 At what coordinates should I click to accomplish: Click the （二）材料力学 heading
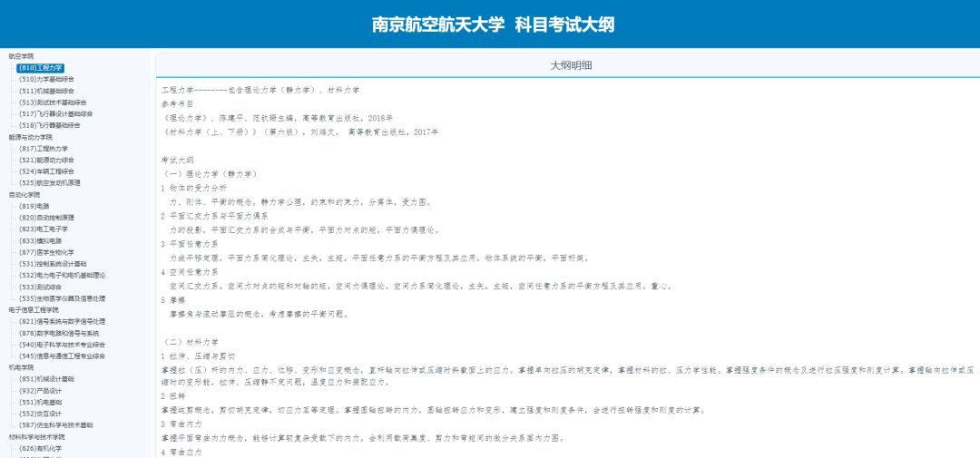coord(190,342)
